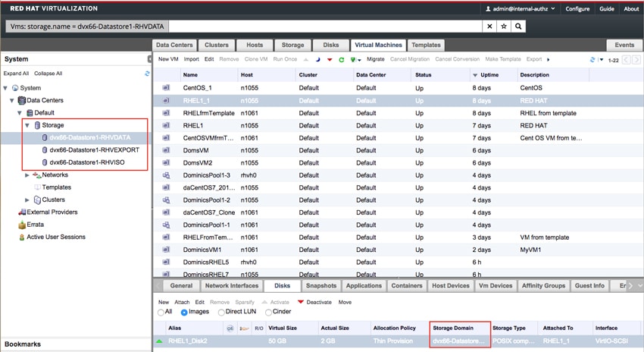Select the Direct LUN radio button
This screenshot has width=644, height=352.
(x=221, y=312)
